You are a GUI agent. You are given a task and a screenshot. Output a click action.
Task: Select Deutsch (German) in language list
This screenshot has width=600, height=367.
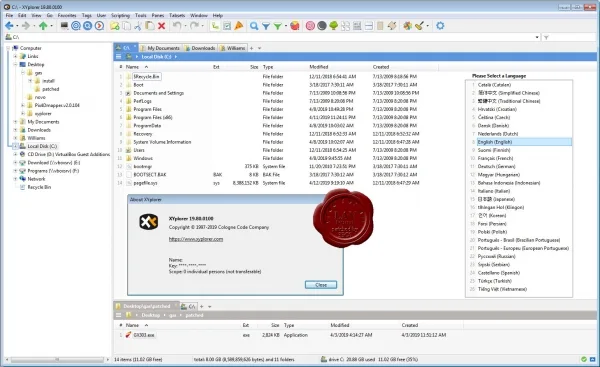point(496,166)
